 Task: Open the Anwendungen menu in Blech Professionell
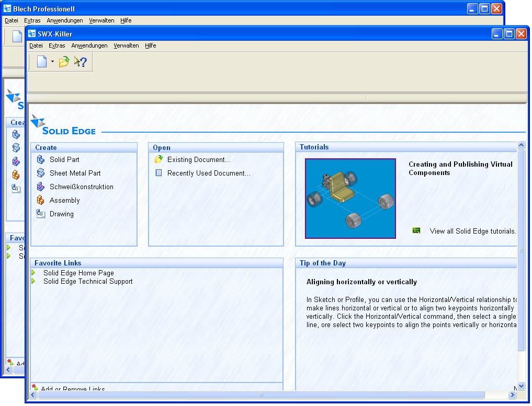point(65,20)
